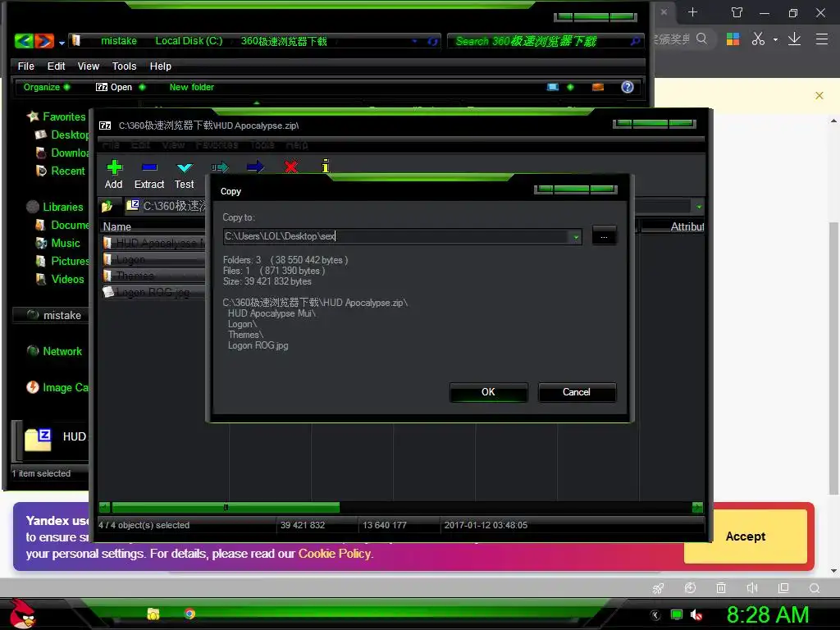Click the refresh icon in Explorer address bar
Viewport: 840px width, 630px height.
pos(432,41)
